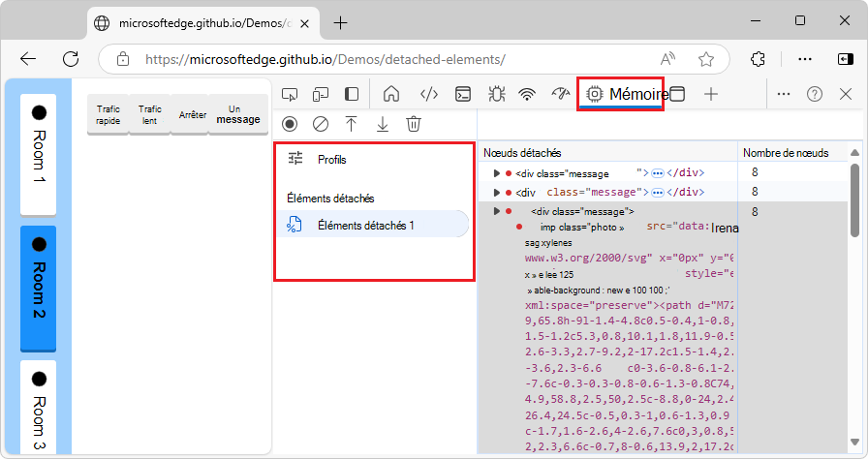The image size is (868, 459).
Task: Click the address bar URL
Action: pyautogui.click(x=325, y=59)
